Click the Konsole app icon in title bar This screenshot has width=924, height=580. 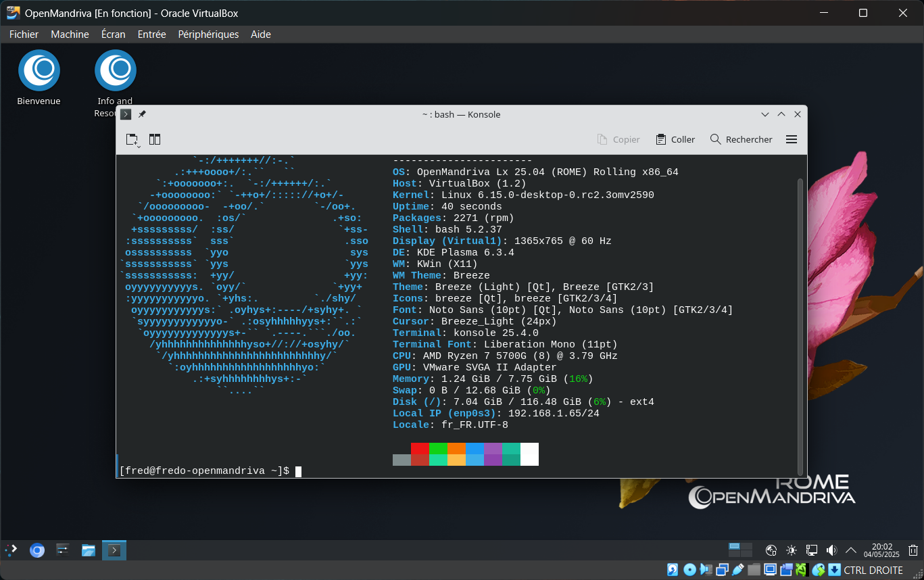coord(126,114)
